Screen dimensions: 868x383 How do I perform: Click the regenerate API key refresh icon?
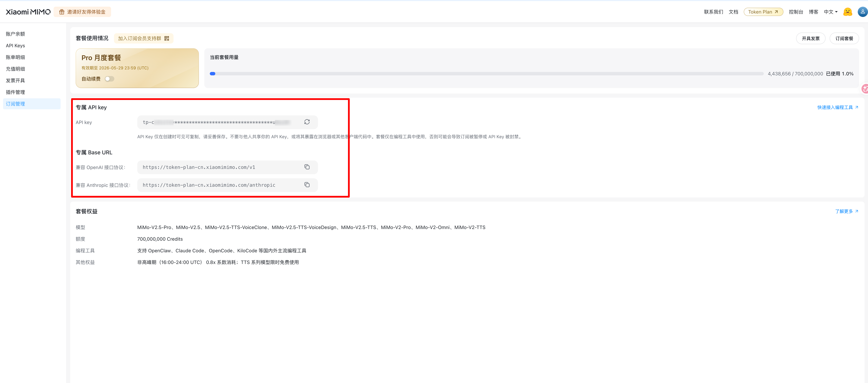pos(307,122)
